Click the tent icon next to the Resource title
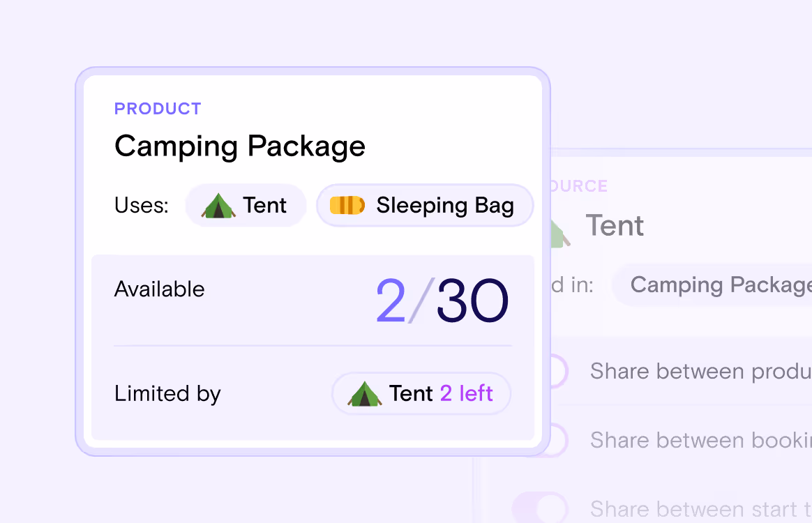The image size is (812, 523). tap(558, 234)
